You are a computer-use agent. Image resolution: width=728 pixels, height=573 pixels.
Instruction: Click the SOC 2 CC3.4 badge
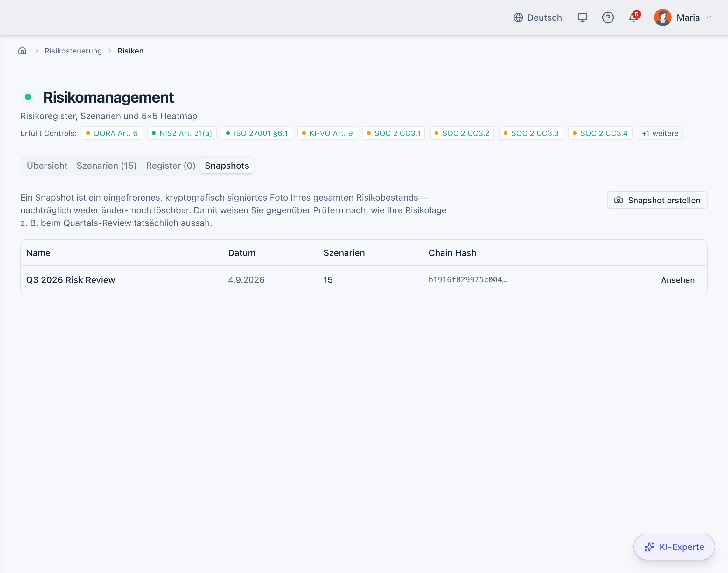coord(600,133)
